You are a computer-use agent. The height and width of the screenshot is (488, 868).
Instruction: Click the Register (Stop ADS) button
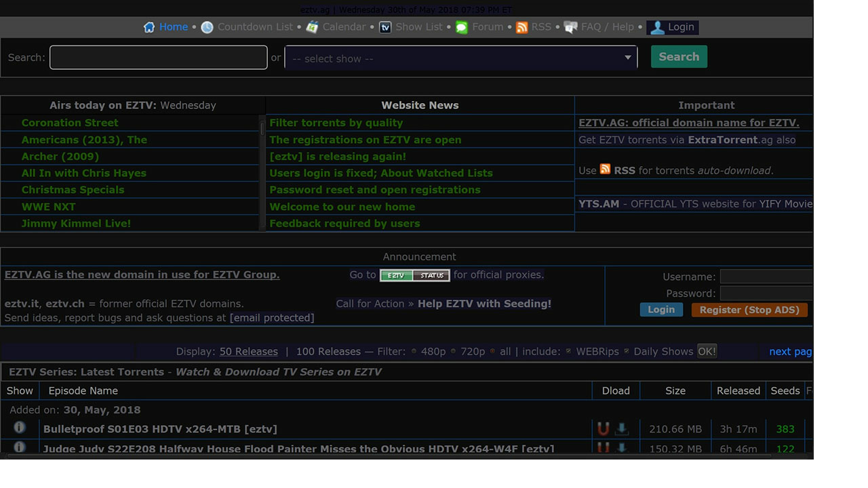(749, 310)
